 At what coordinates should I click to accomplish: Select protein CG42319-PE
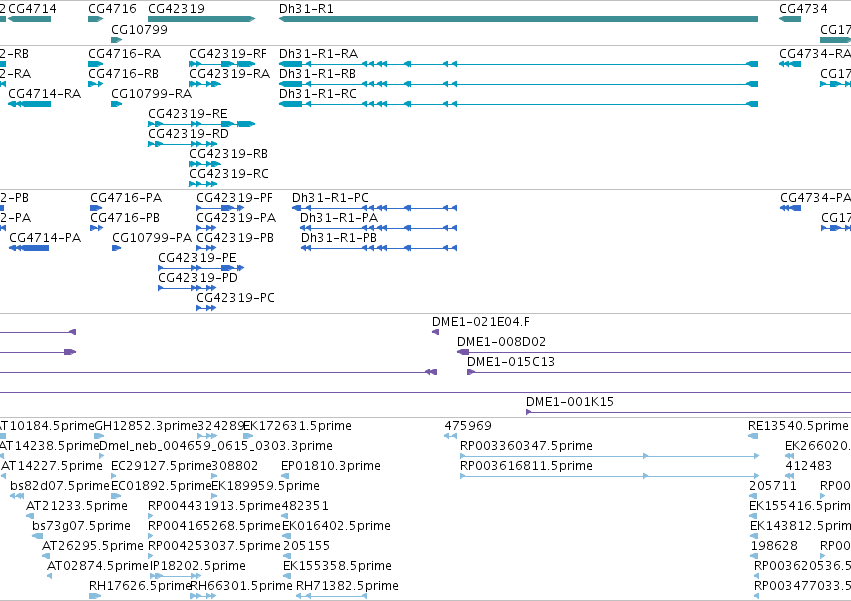tap(198, 258)
